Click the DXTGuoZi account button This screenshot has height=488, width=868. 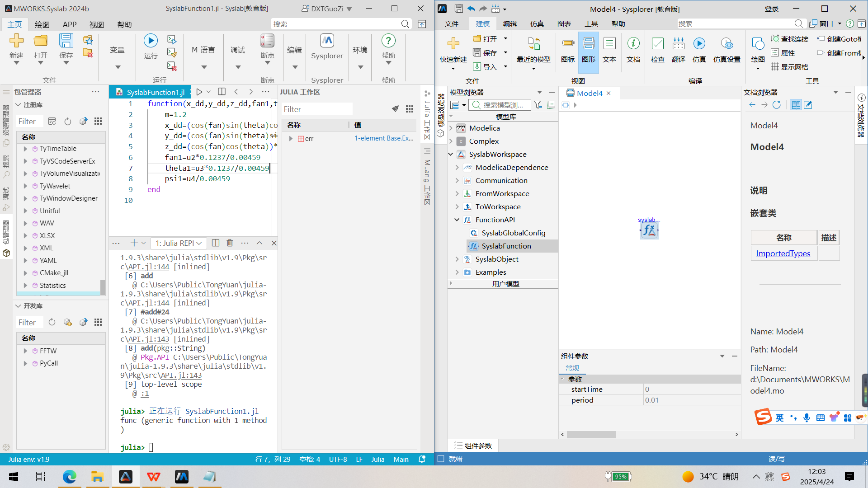tap(327, 9)
